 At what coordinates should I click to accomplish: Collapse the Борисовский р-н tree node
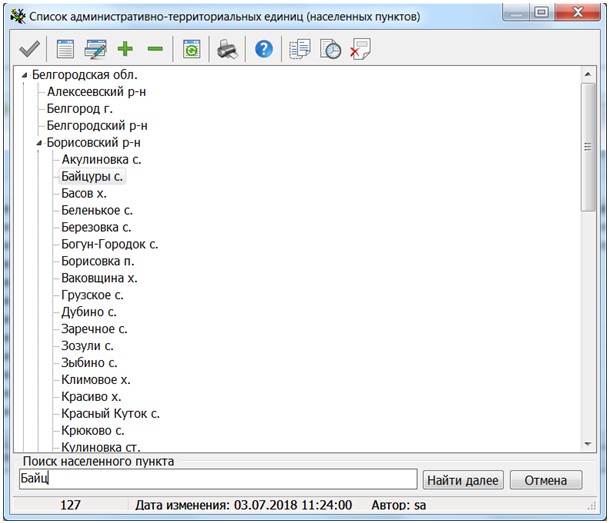tap(37, 143)
